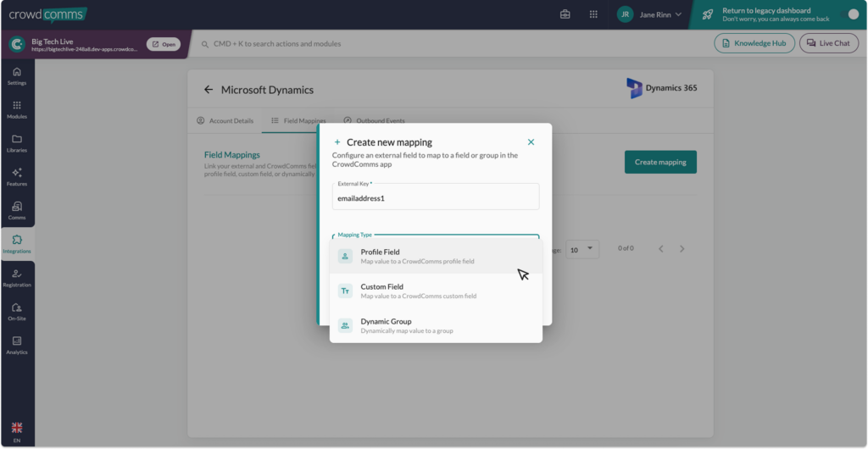Change language with the EN flag selector

[17, 432]
